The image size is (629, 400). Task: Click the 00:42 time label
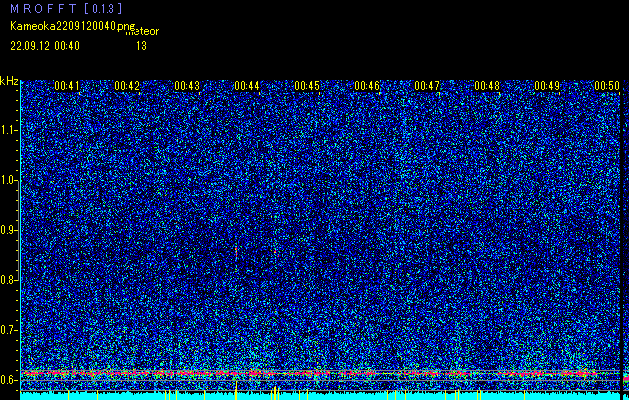coord(127,86)
